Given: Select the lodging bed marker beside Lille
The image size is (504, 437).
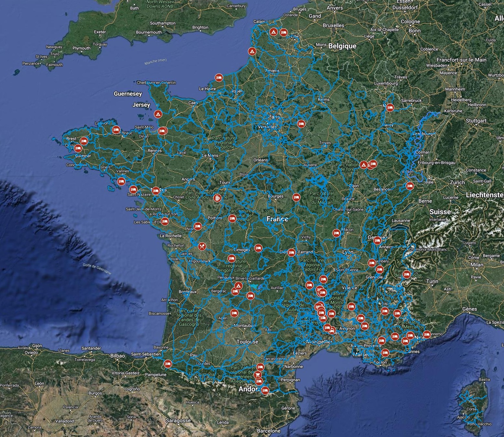Looking at the screenshot, I should coord(283,33).
